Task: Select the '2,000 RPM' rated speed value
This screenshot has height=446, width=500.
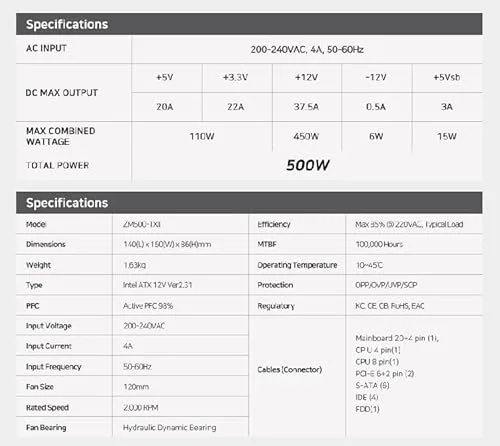Action: (x=141, y=408)
